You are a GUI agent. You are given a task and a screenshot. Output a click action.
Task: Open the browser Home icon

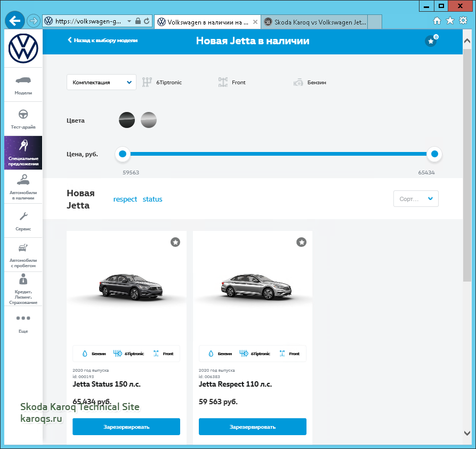tap(437, 21)
